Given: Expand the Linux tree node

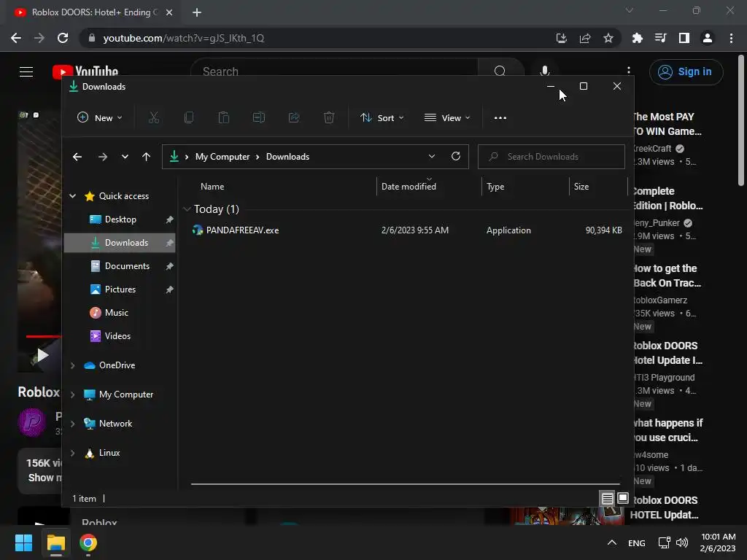Looking at the screenshot, I should (72, 453).
